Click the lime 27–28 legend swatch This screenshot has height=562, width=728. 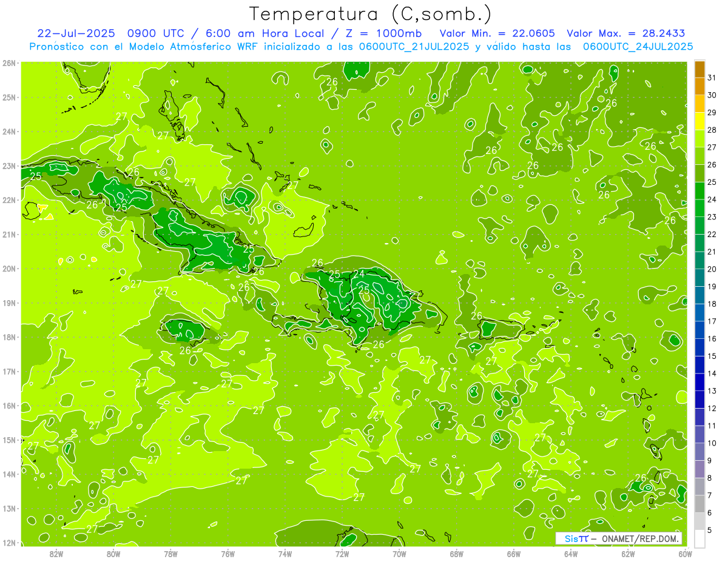coord(699,138)
